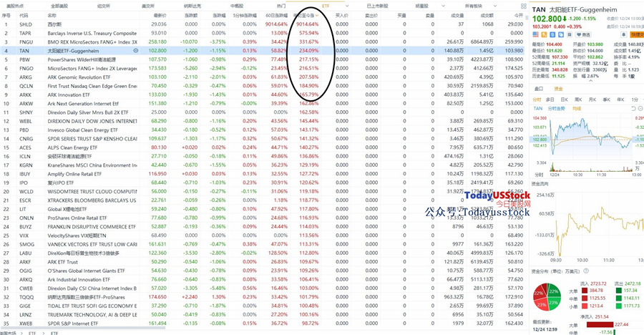Expand the 所有板块 dropdown
The height and width of the screenshot is (335, 644).
(x=495, y=6)
